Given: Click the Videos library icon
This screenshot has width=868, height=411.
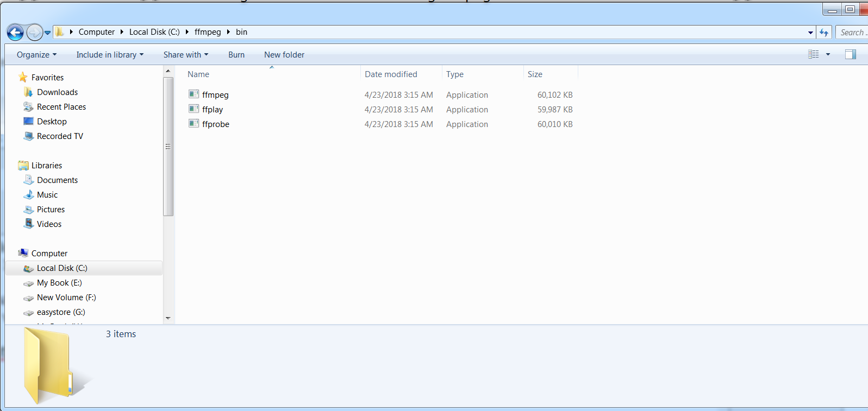Looking at the screenshot, I should [x=28, y=224].
